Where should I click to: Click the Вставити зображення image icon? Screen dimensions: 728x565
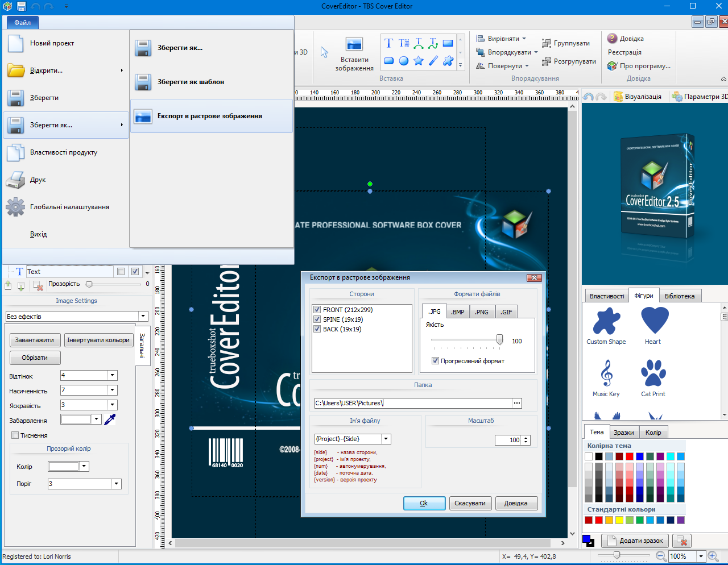(x=354, y=45)
